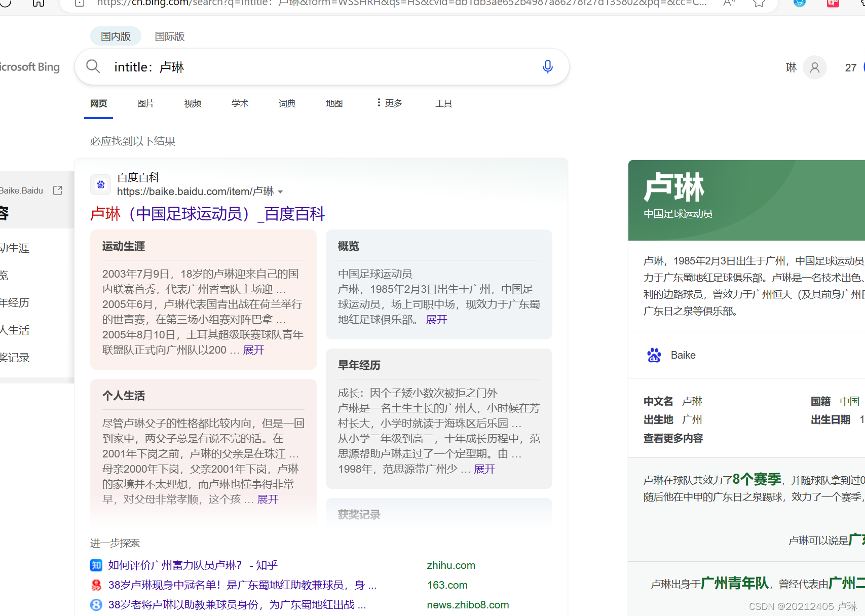Open the 工具 search tools menu

click(443, 103)
